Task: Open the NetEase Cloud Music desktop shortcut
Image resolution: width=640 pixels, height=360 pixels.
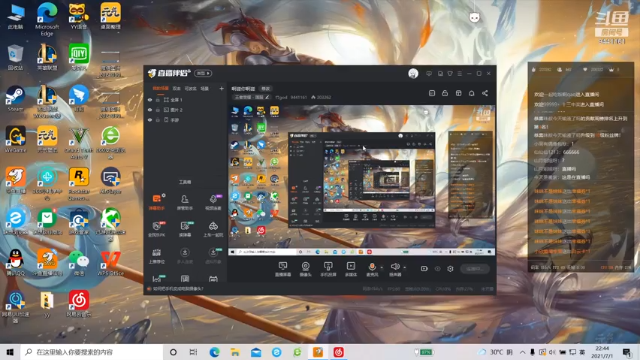Action: tap(79, 304)
